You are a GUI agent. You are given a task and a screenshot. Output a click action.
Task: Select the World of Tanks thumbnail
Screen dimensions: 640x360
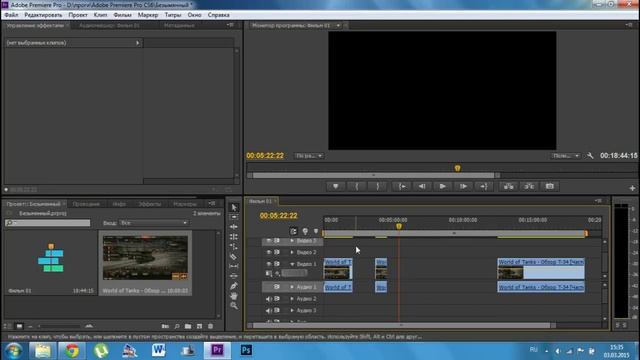click(x=145, y=258)
